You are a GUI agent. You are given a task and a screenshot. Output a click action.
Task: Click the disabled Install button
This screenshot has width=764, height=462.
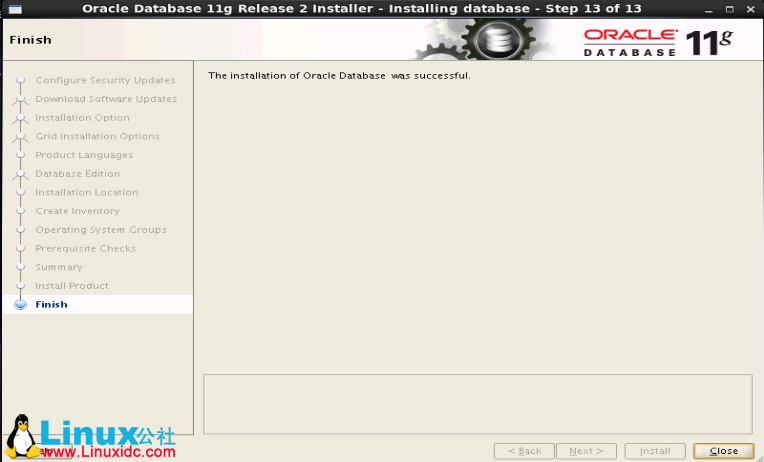(x=655, y=451)
